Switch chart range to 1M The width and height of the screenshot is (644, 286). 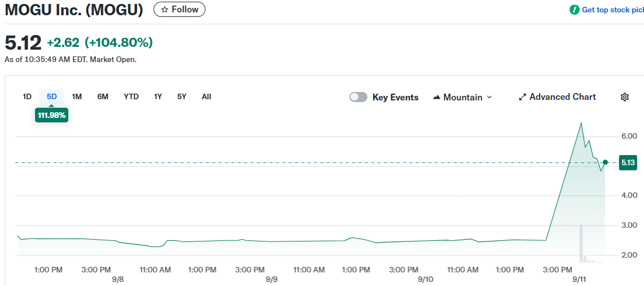tap(77, 97)
